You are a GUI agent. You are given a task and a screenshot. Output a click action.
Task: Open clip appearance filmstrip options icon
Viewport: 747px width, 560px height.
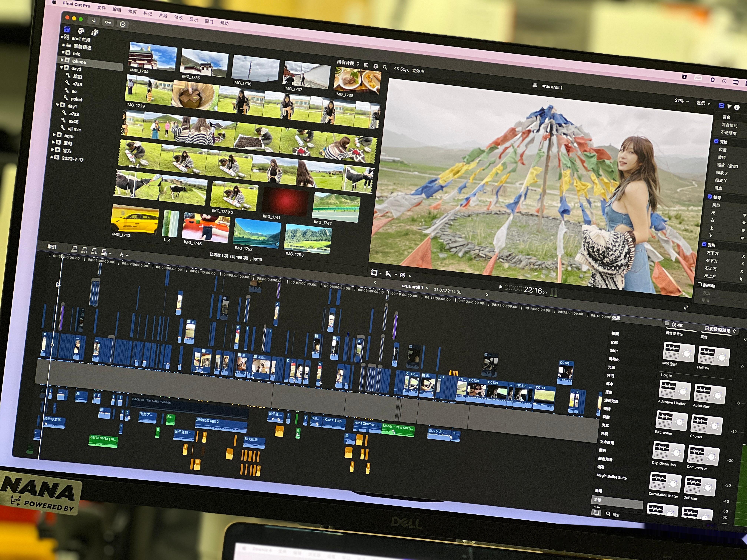click(376, 66)
